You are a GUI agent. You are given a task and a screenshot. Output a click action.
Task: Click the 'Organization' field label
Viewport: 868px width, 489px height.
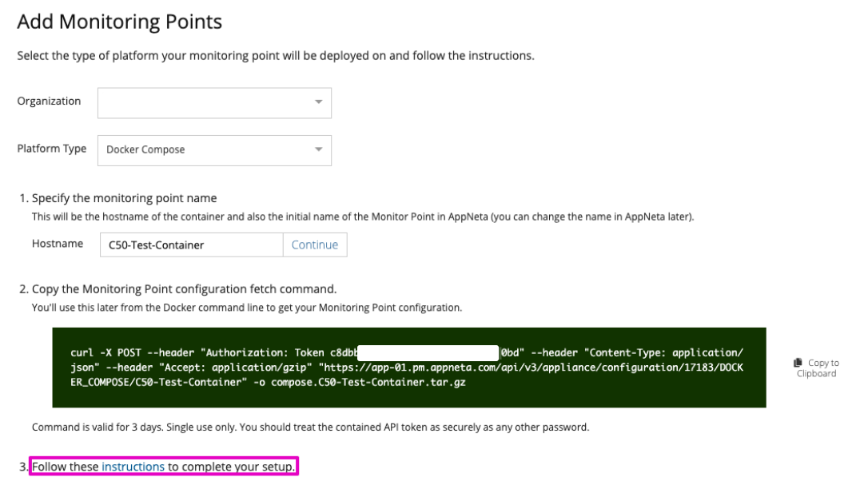click(49, 101)
